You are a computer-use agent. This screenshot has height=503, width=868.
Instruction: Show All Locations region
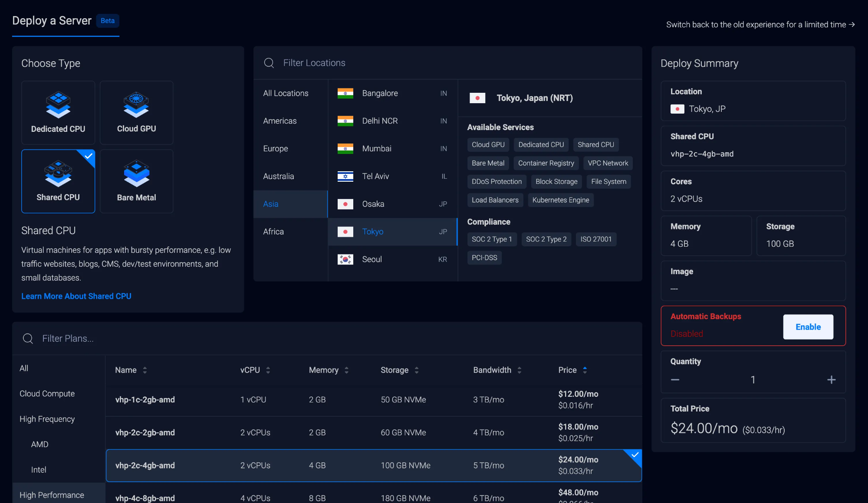point(291,93)
